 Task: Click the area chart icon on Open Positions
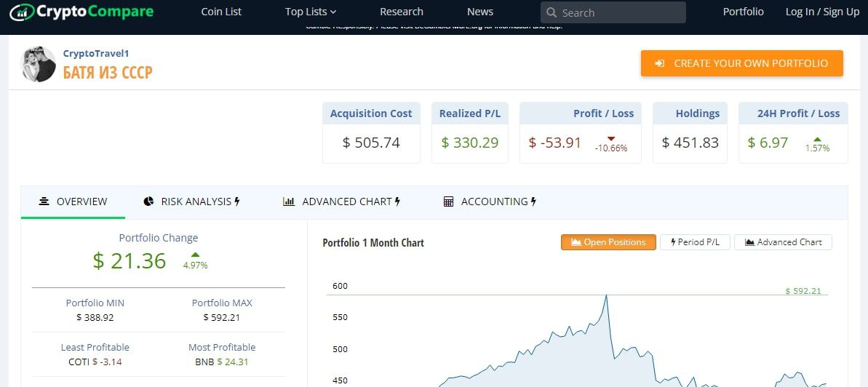(x=576, y=242)
